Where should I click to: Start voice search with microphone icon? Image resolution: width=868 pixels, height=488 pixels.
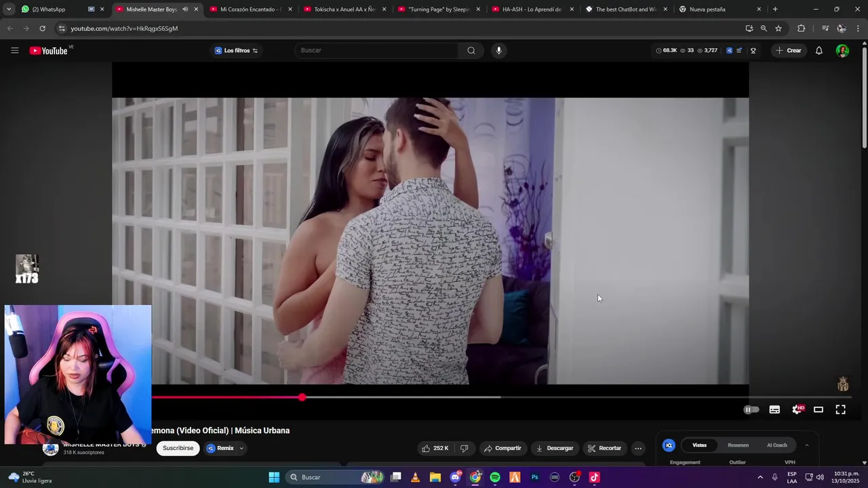pyautogui.click(x=498, y=50)
